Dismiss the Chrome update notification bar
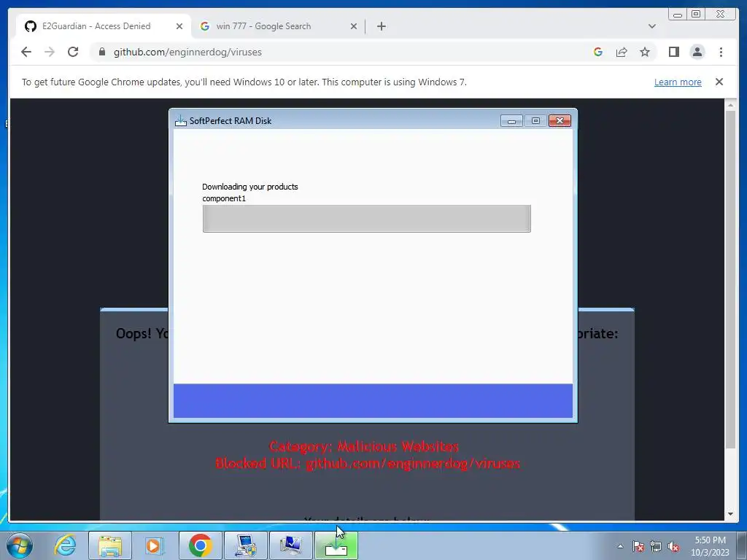The width and height of the screenshot is (747, 560). coord(719,82)
